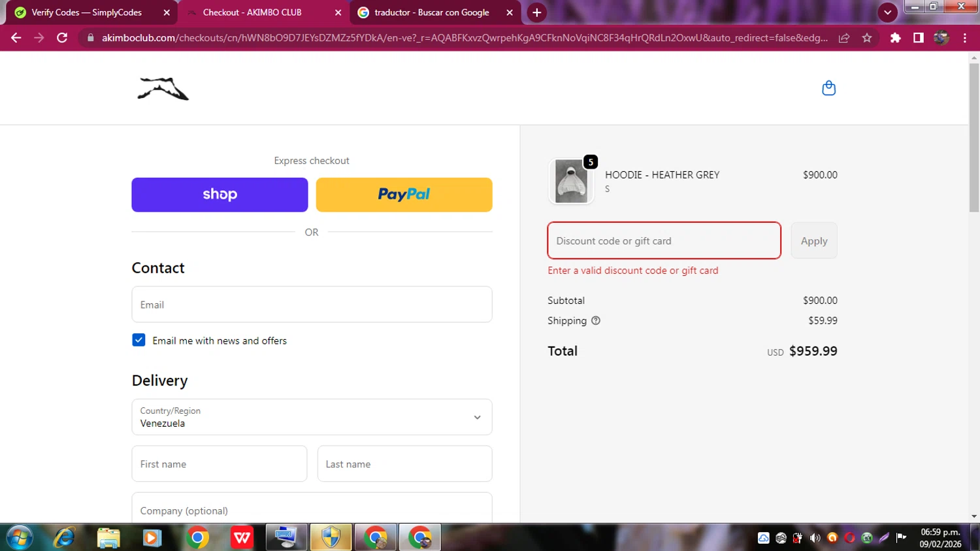Go back to previous page
This screenshot has height=551, width=980.
[x=16, y=38]
